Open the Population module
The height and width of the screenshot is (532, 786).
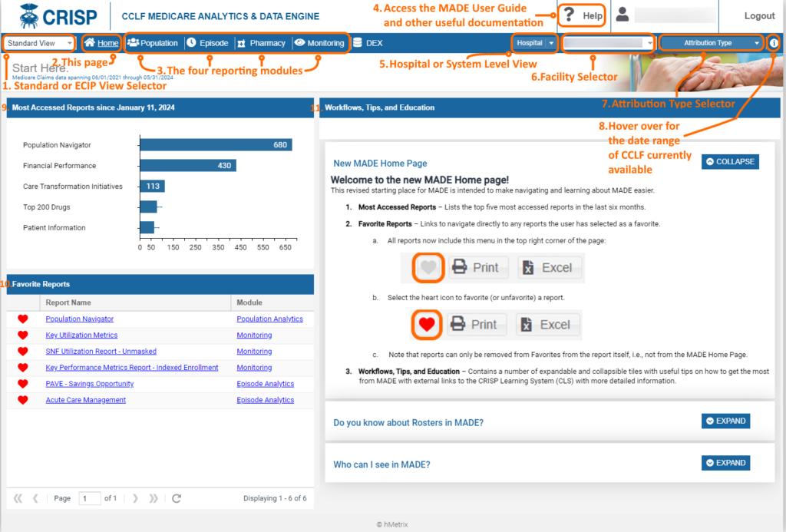point(153,44)
